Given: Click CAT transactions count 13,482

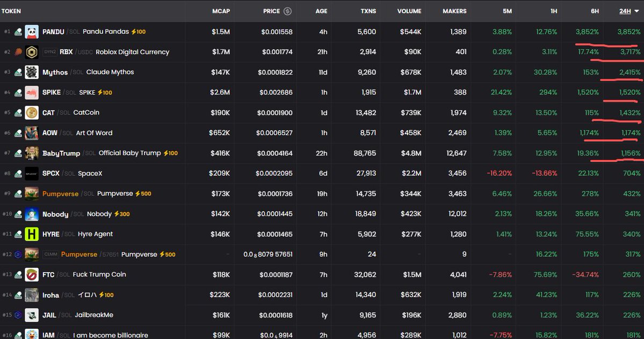Looking at the screenshot, I should (365, 113).
